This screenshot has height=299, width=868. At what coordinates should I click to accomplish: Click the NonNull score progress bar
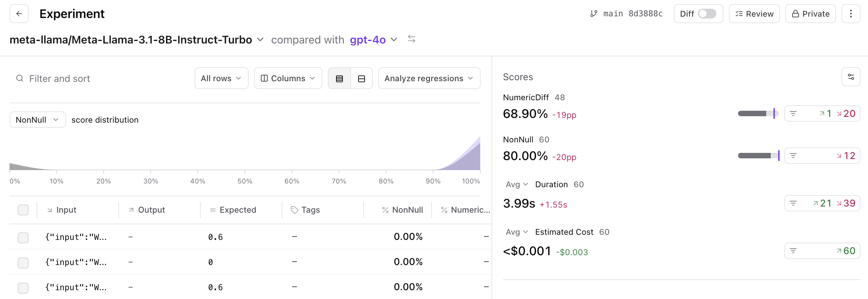click(758, 156)
